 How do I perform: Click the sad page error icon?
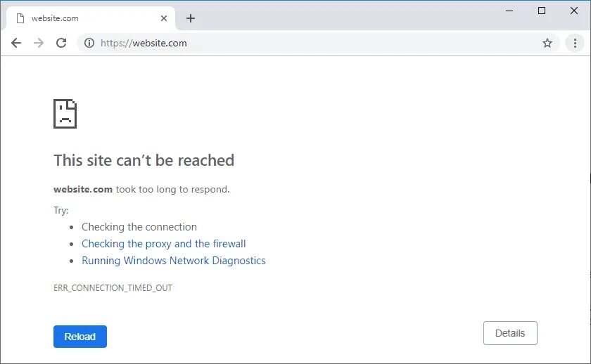(x=65, y=114)
